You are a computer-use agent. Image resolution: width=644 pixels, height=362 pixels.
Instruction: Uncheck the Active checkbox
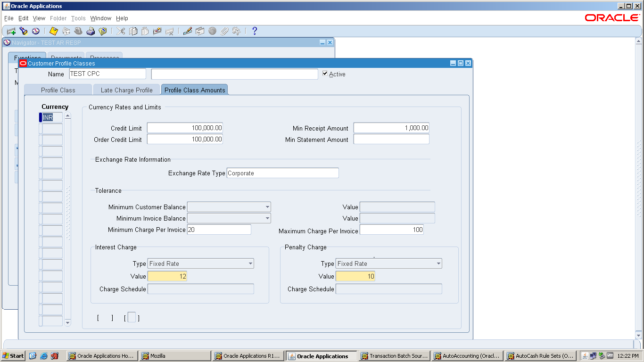(325, 74)
